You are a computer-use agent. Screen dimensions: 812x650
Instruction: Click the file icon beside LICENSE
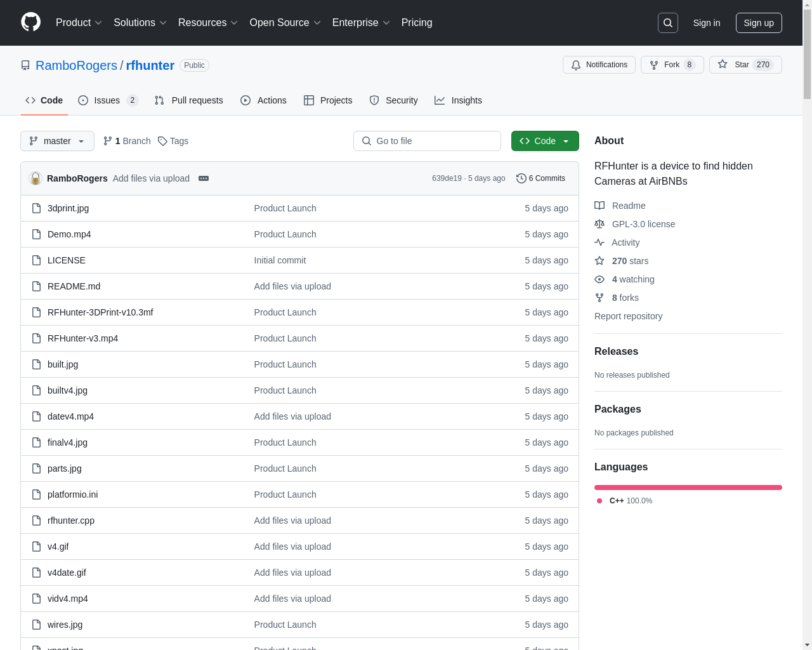tap(36, 260)
